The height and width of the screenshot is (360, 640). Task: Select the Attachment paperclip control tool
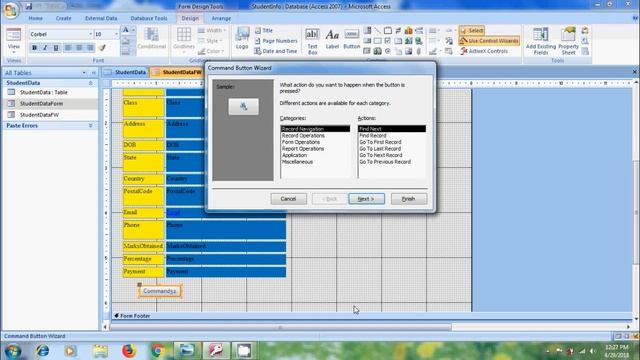(x=419, y=51)
